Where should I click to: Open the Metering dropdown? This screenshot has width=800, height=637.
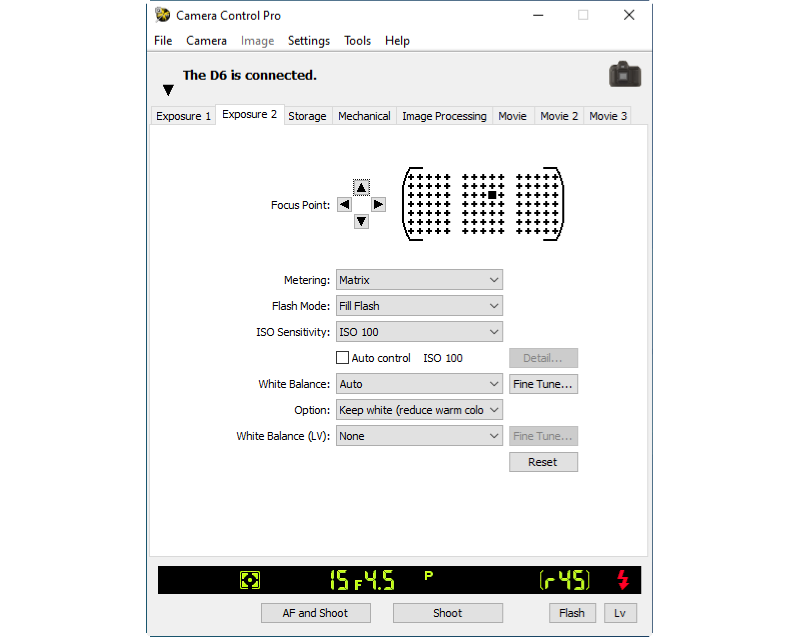[419, 279]
